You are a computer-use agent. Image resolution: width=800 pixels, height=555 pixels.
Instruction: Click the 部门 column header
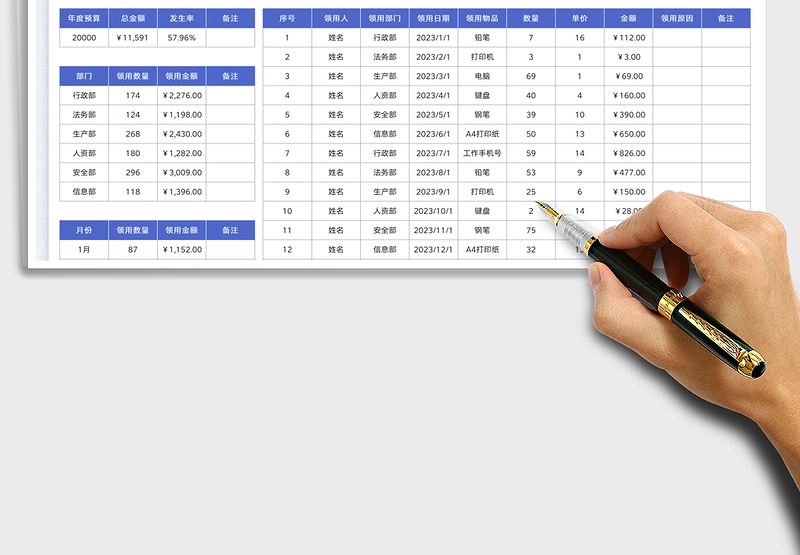pyautogui.click(x=84, y=76)
